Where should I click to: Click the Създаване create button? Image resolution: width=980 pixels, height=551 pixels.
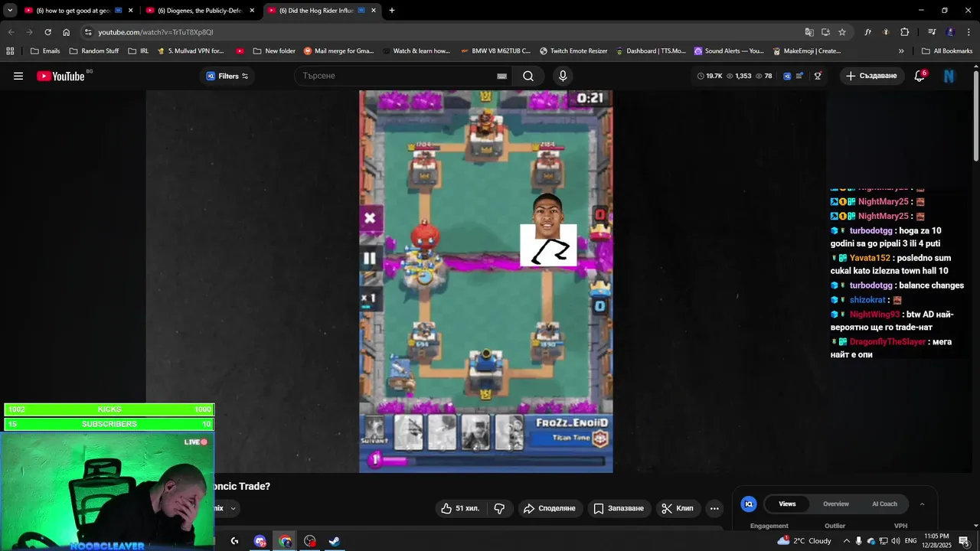pos(871,76)
